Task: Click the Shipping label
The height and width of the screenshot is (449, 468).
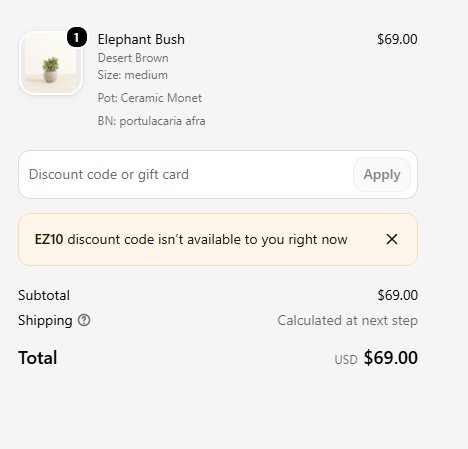Action: tap(45, 321)
